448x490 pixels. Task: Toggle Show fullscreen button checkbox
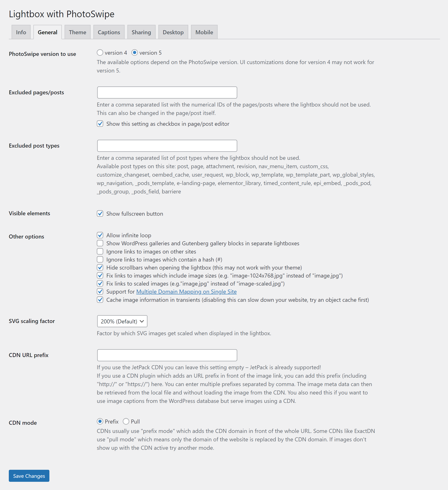(x=100, y=213)
